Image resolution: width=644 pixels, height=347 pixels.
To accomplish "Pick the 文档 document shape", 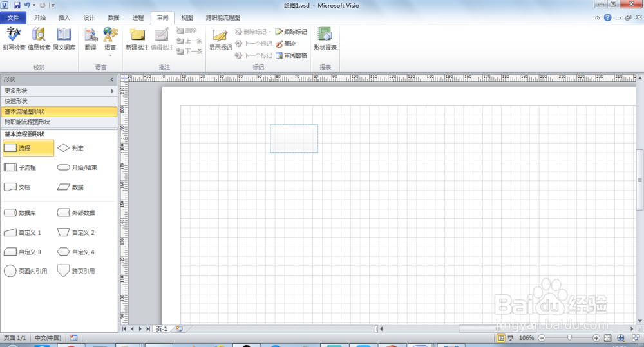I will click(17, 187).
